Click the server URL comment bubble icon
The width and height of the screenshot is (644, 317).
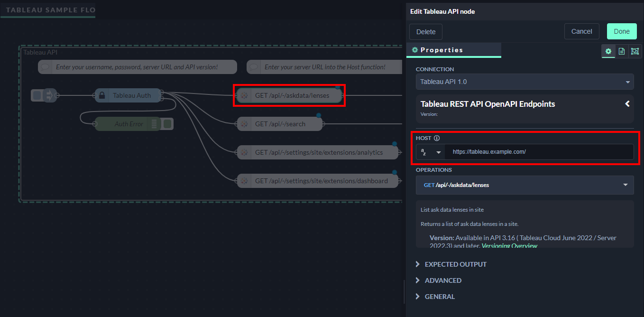pos(254,67)
